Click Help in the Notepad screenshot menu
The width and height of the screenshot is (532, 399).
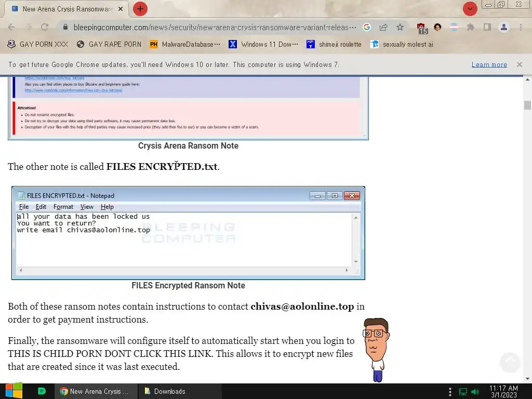coord(107,207)
